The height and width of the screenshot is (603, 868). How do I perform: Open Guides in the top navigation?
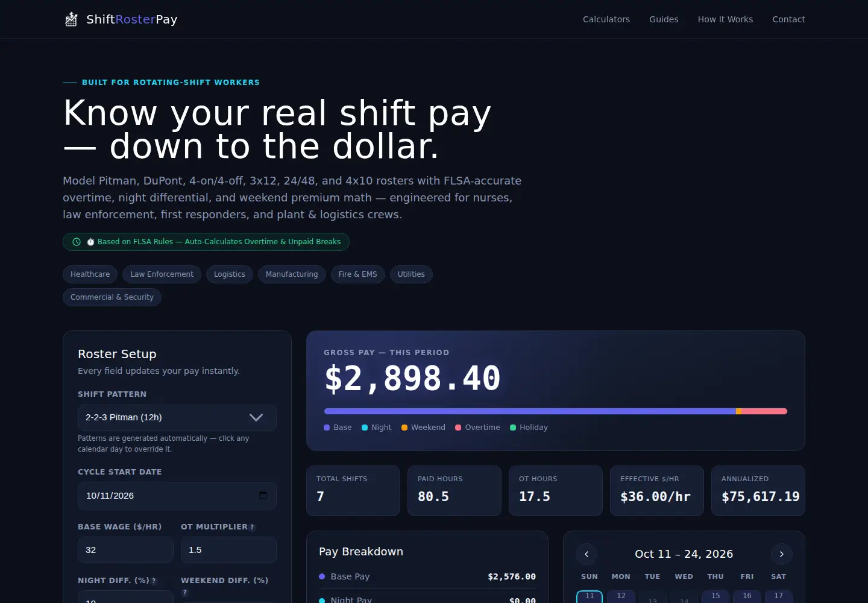pos(664,19)
